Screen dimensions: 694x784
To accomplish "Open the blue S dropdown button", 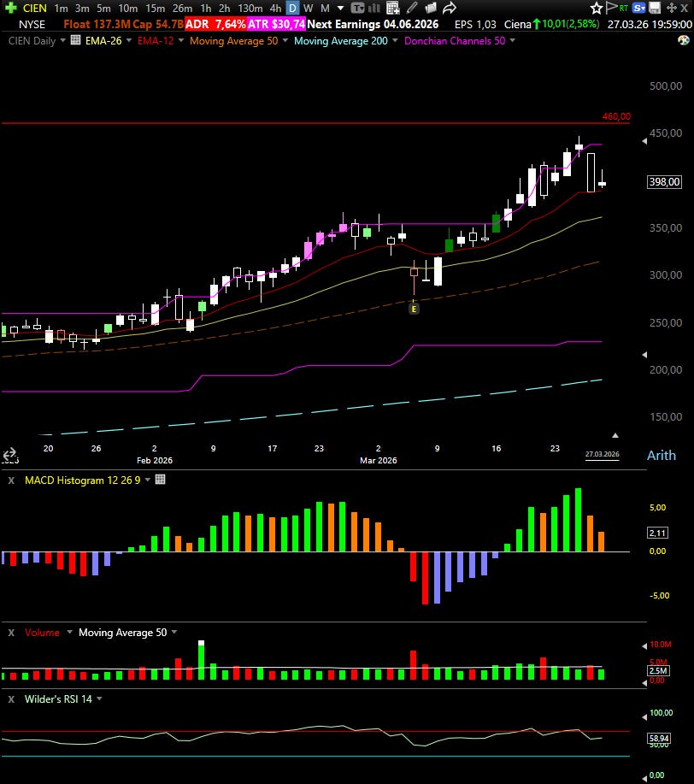I will tap(638, 8).
